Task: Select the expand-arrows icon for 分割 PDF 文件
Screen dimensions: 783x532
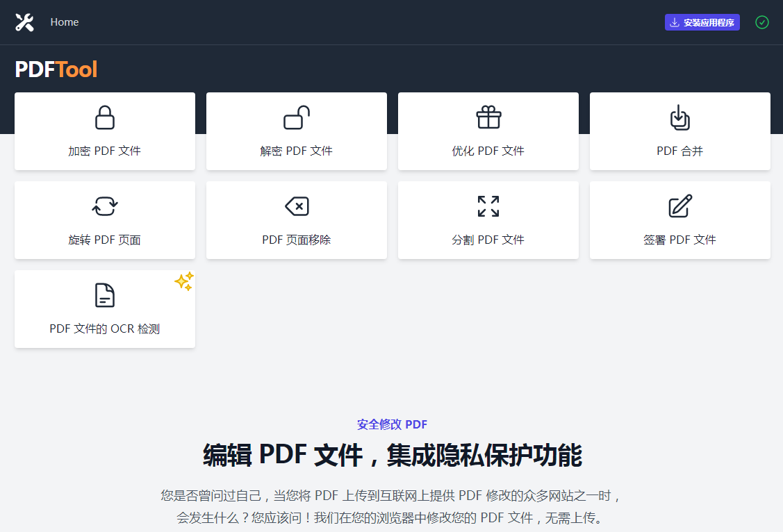Action: pos(488,206)
